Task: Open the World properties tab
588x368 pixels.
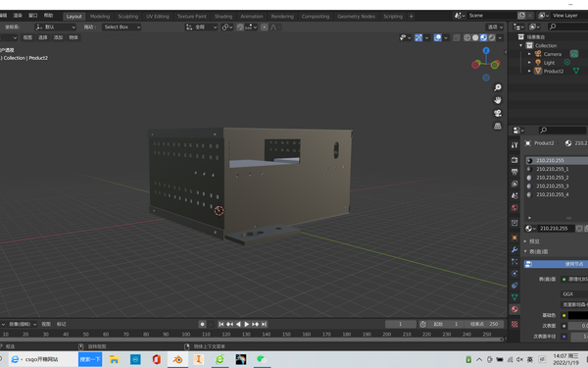Action: pyautogui.click(x=514, y=208)
